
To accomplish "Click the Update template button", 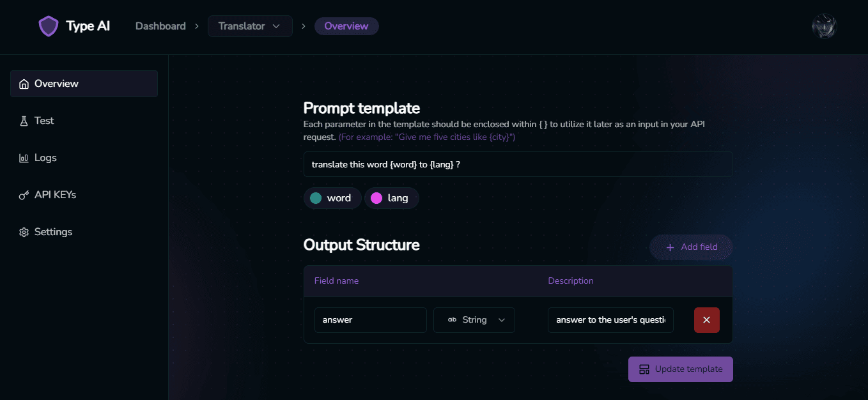I will tap(681, 369).
